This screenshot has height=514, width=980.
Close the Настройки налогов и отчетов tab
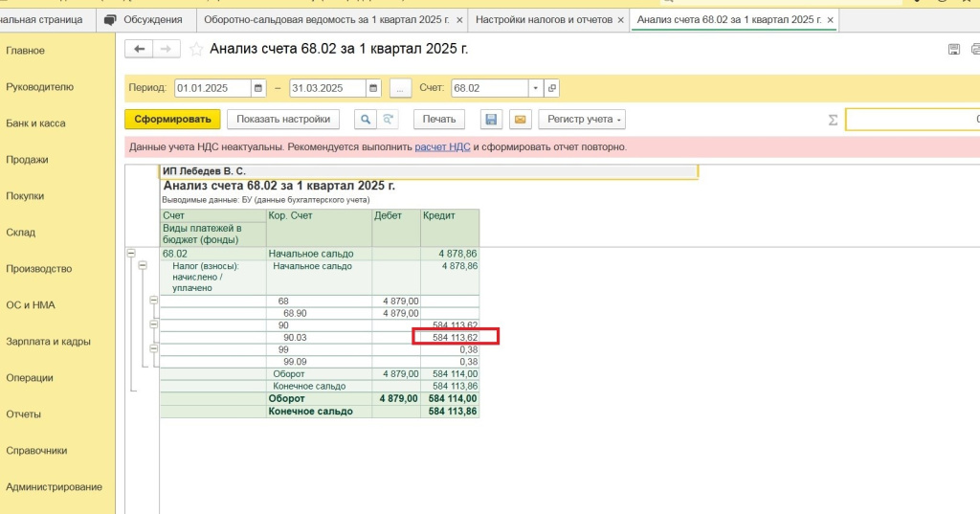coord(620,20)
